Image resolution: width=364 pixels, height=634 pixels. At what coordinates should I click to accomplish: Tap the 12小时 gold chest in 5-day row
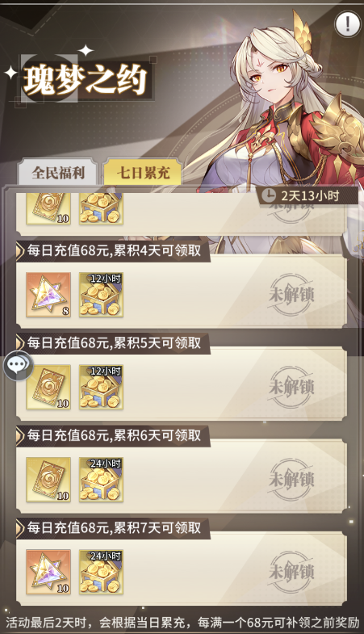click(x=101, y=387)
